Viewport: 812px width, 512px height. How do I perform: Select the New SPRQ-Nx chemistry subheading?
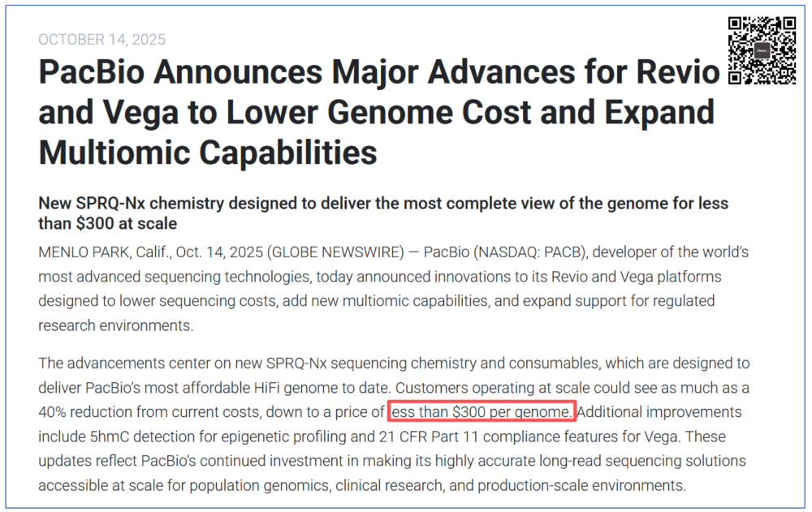[x=383, y=204]
